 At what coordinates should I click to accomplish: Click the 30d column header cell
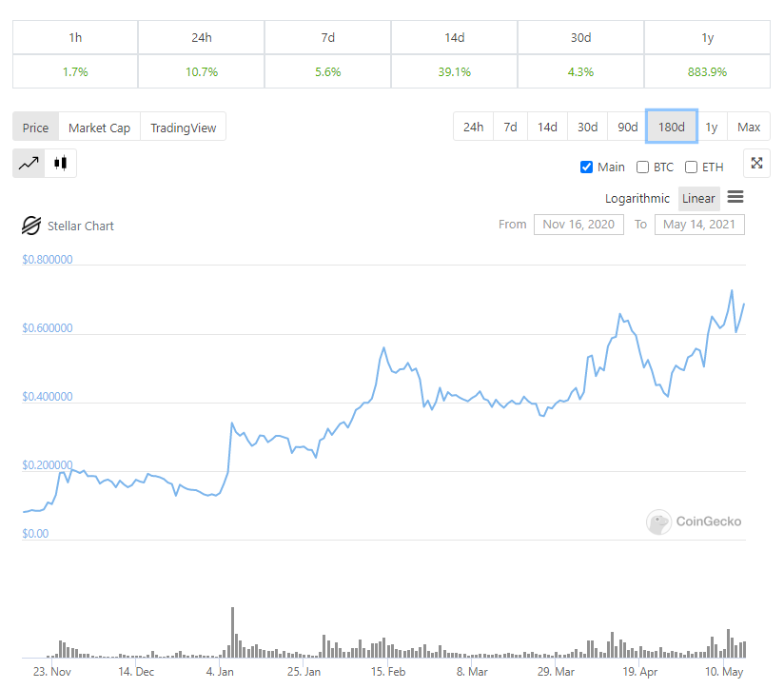pyautogui.click(x=580, y=37)
